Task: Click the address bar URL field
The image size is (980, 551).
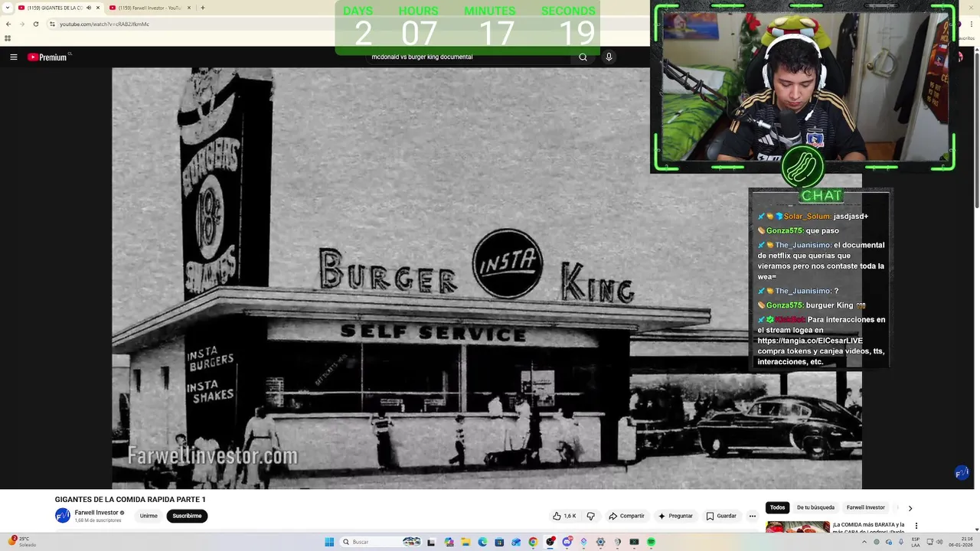Action: coord(191,24)
